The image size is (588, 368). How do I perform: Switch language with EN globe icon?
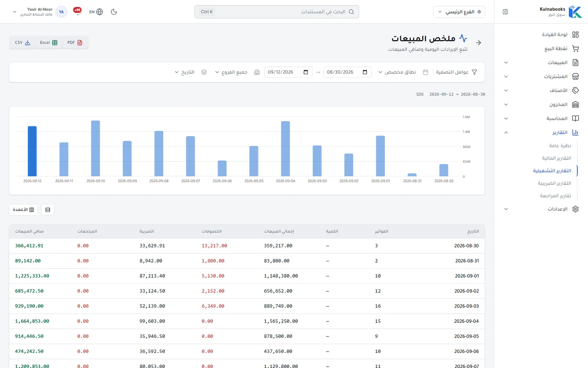pos(96,12)
